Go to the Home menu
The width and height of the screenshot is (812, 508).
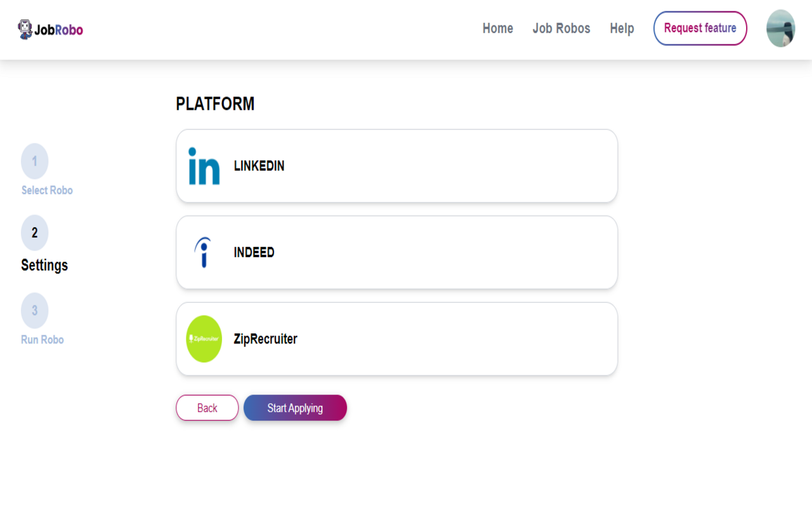[498, 29]
